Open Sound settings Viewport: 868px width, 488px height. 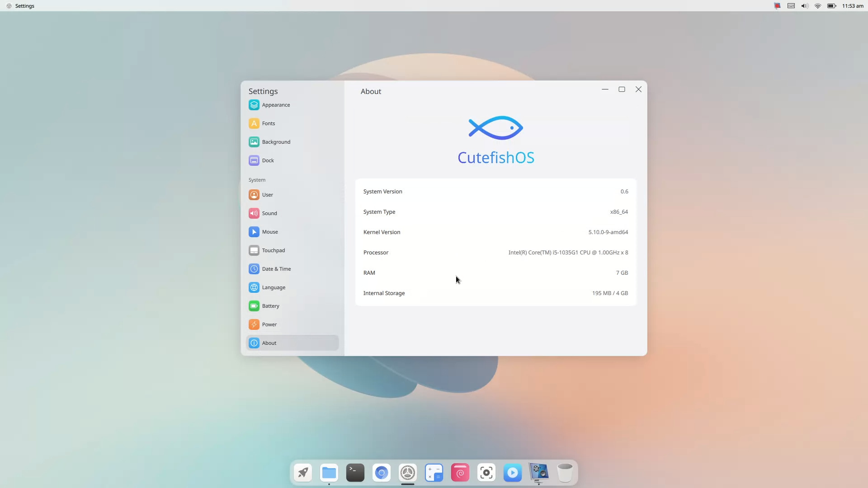click(269, 213)
